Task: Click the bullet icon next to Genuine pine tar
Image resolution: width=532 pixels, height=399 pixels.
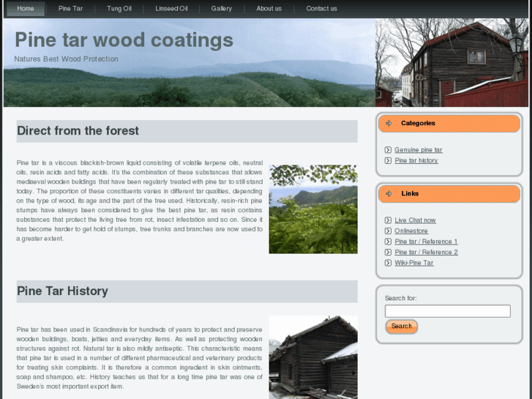Action: pos(388,150)
